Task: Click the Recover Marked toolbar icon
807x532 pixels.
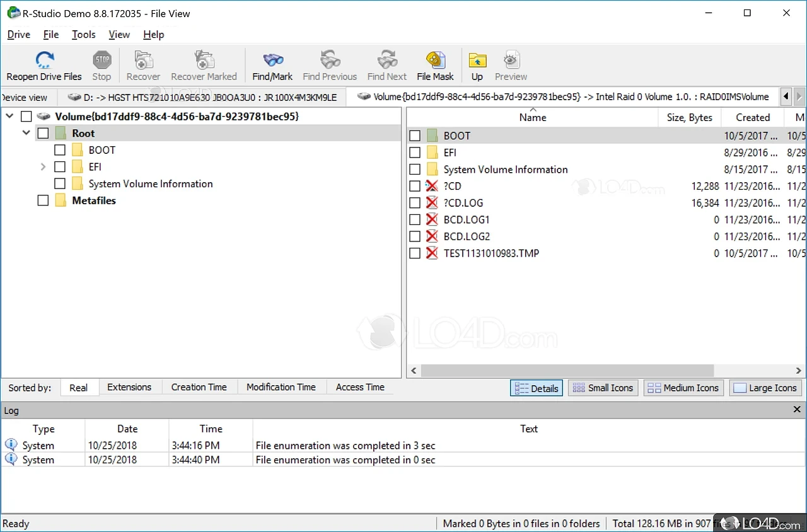Action: click(204, 60)
